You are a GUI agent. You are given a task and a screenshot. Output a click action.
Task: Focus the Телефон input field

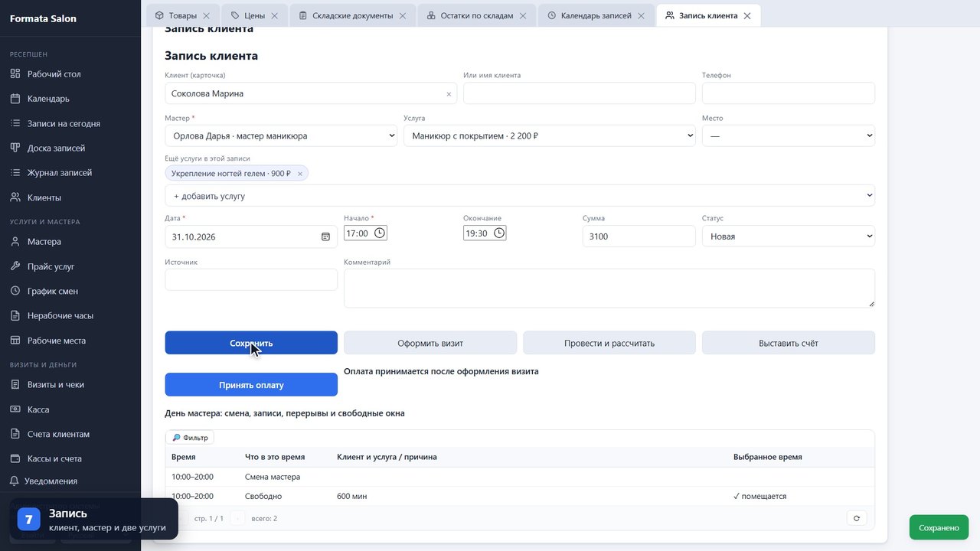[789, 93]
